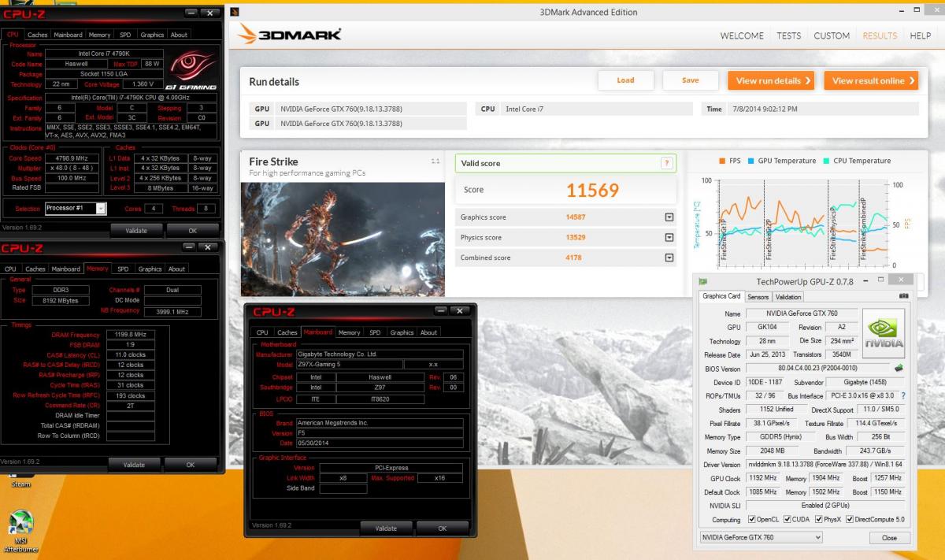This screenshot has height=560, width=945.
Task: Open the GPU selection dropdown in GPU-Z
Action: point(761,537)
